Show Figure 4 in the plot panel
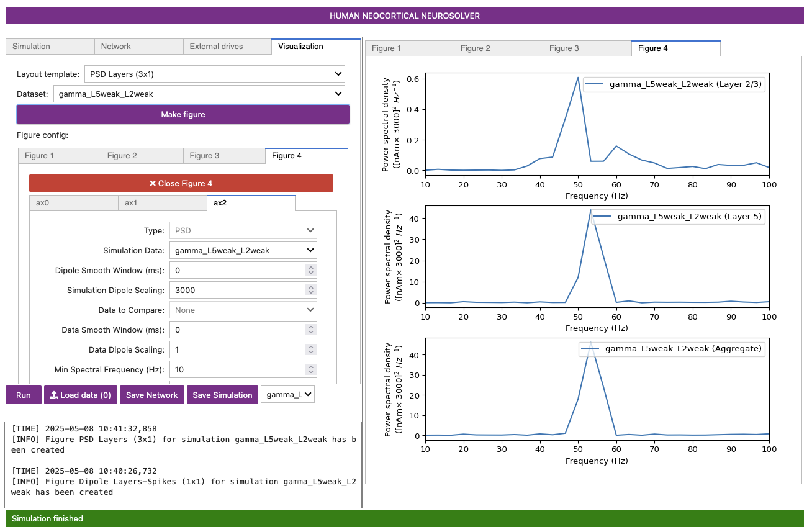The image size is (812, 532). pyautogui.click(x=675, y=48)
